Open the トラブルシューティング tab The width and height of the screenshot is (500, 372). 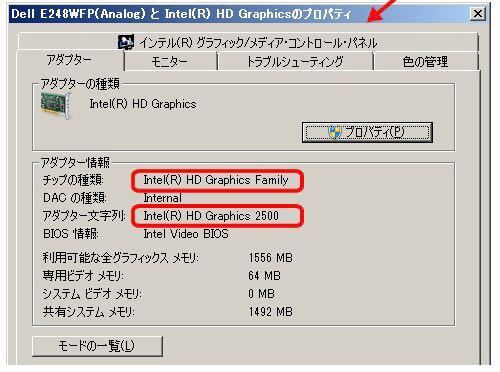[x=295, y=62]
